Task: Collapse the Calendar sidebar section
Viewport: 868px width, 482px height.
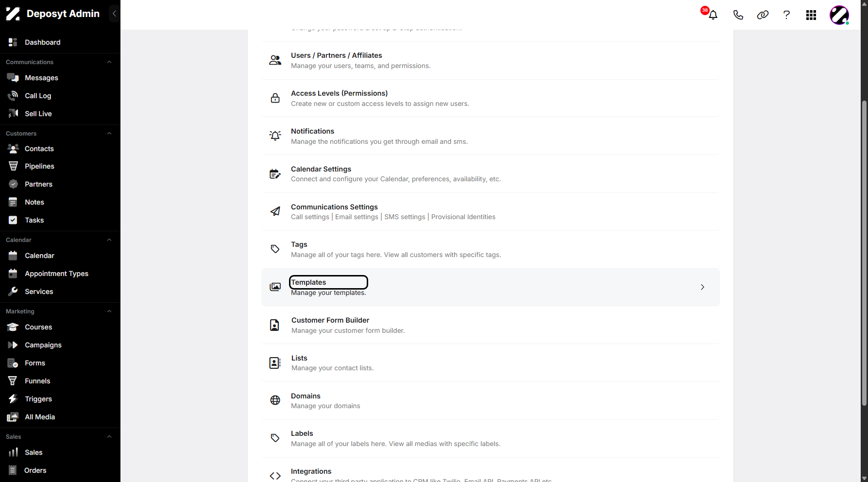Action: pos(109,240)
